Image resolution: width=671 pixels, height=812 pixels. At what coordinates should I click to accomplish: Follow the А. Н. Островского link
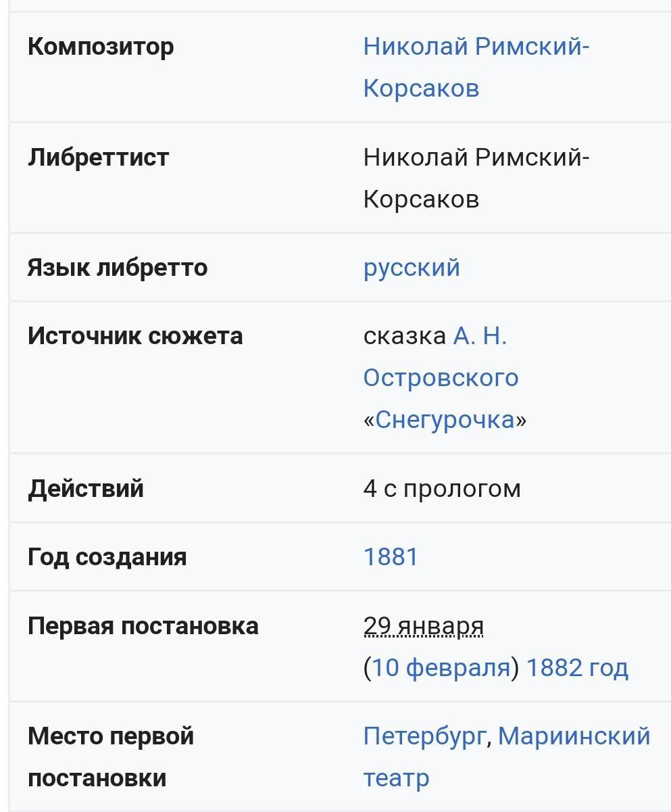441,356
